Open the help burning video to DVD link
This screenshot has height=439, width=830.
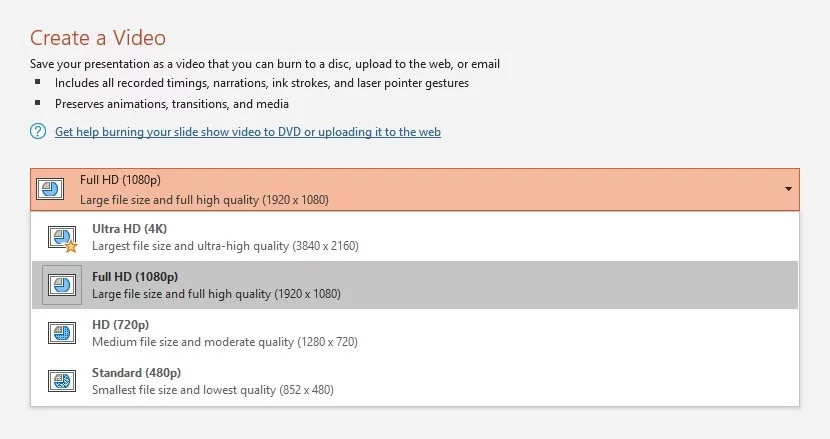[x=248, y=132]
